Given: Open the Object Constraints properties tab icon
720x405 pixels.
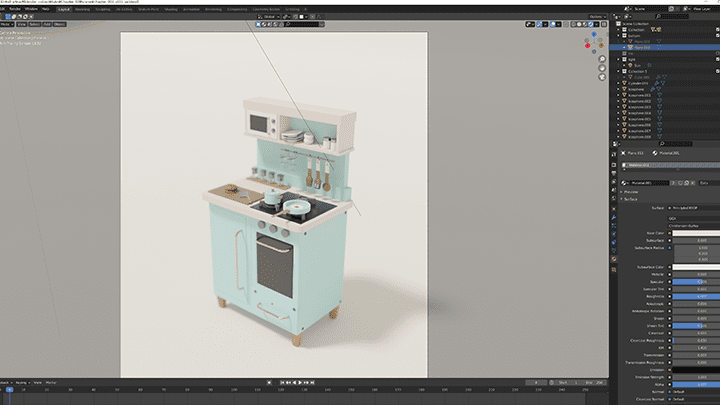Looking at the screenshot, I should click(x=614, y=242).
